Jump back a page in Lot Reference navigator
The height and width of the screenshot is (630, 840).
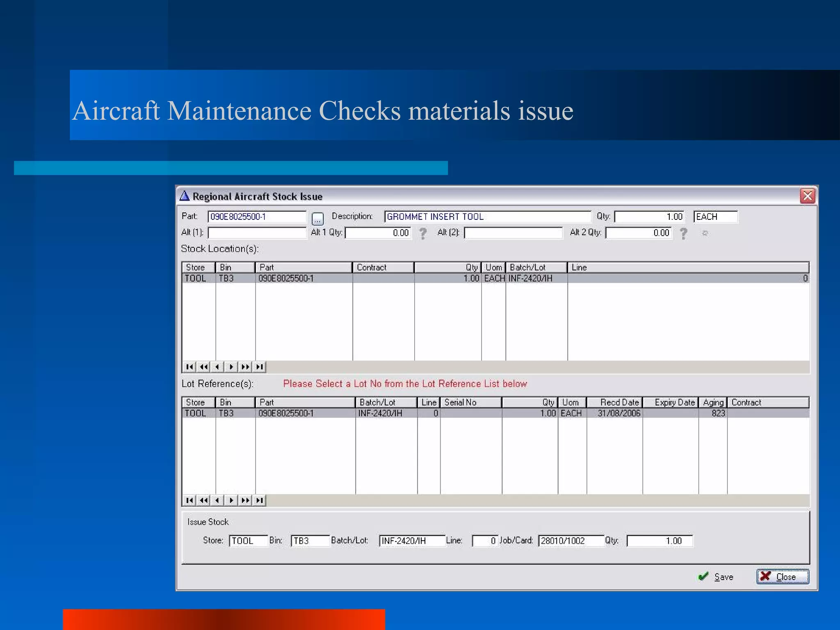(x=203, y=500)
